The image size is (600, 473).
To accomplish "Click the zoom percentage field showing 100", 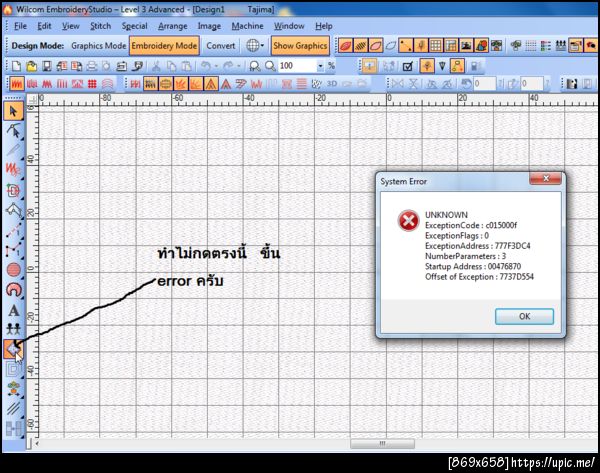I will click(297, 66).
